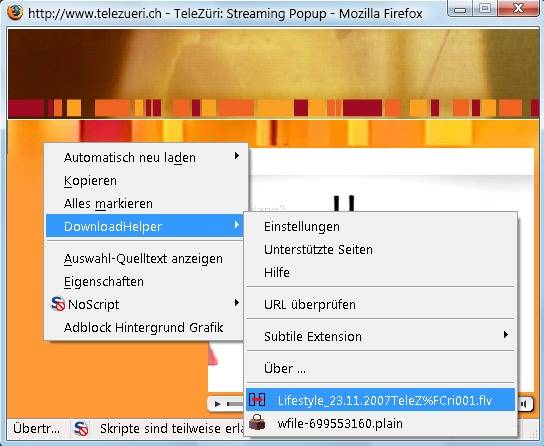Click Auswahl-Quelltext anzeigen

(x=144, y=259)
